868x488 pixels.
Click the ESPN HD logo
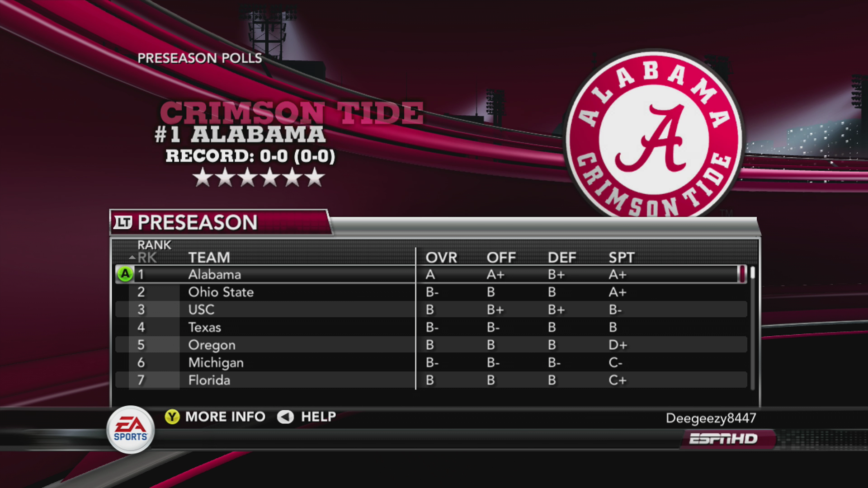pos(724,439)
